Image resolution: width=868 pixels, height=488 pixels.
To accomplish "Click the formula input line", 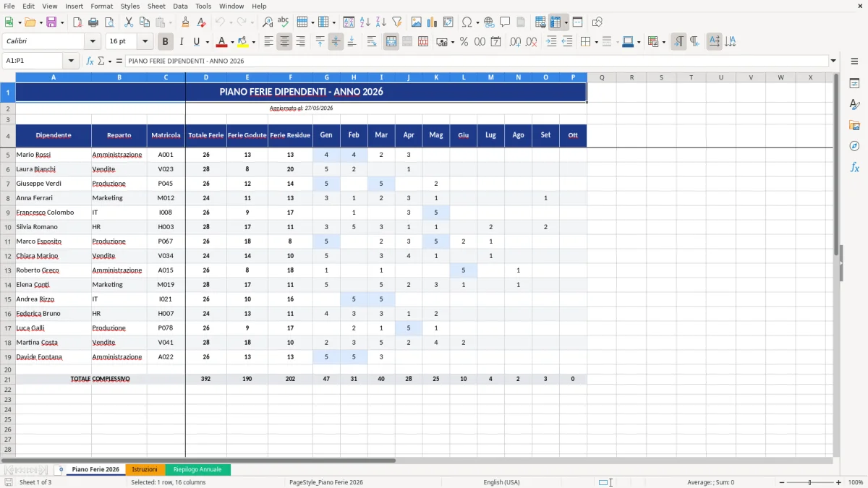I will pyautogui.click(x=476, y=61).
